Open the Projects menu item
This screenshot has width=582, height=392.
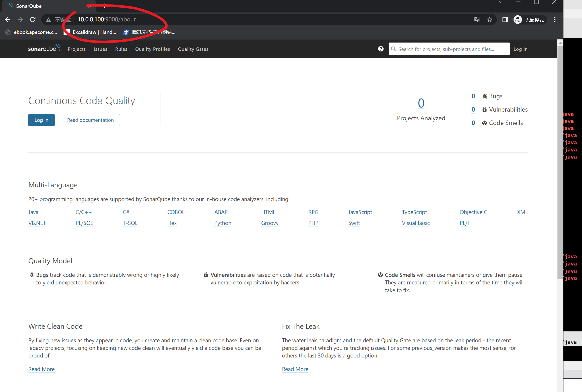tap(76, 49)
